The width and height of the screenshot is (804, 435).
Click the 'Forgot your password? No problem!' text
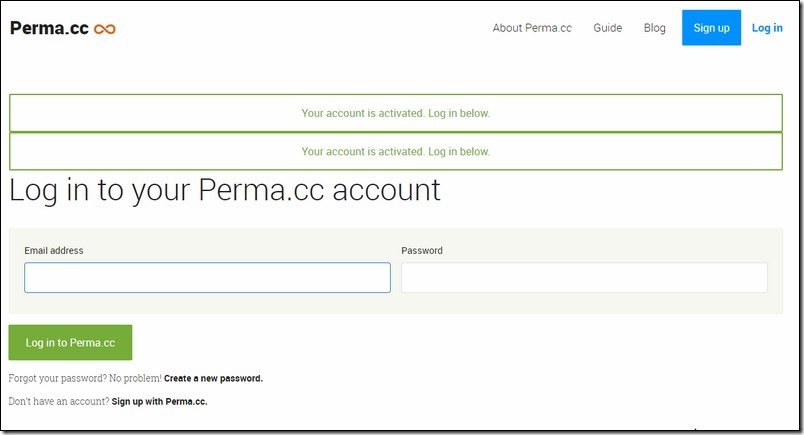[85, 379]
